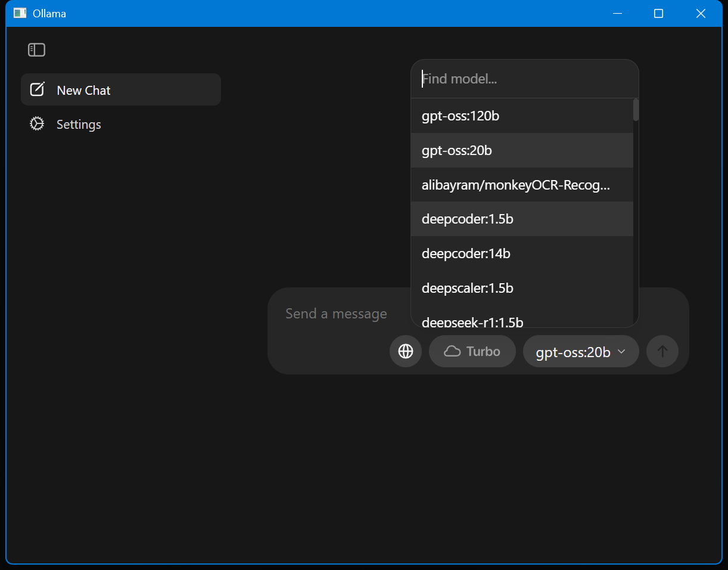Click the model list scrollbar thumb
Viewport: 728px width, 570px height.
point(636,110)
